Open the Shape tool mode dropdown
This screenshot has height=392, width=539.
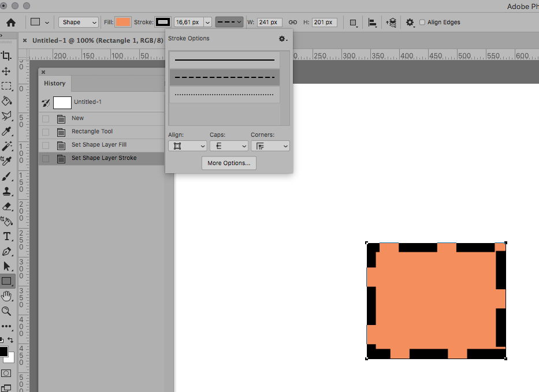coord(79,23)
